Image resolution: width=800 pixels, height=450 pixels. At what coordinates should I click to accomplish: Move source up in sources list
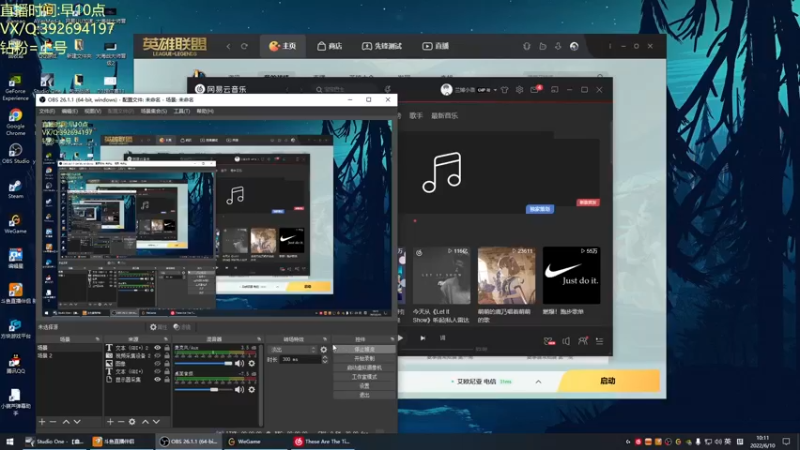pos(145,422)
